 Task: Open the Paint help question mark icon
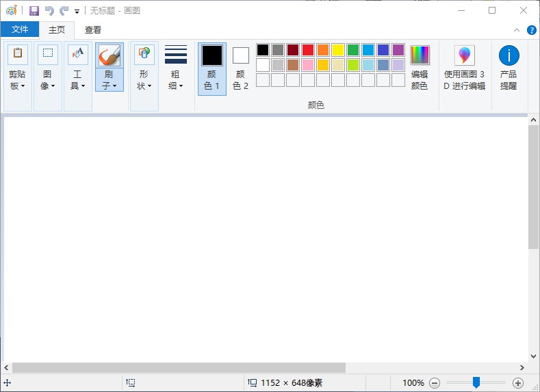pyautogui.click(x=531, y=30)
